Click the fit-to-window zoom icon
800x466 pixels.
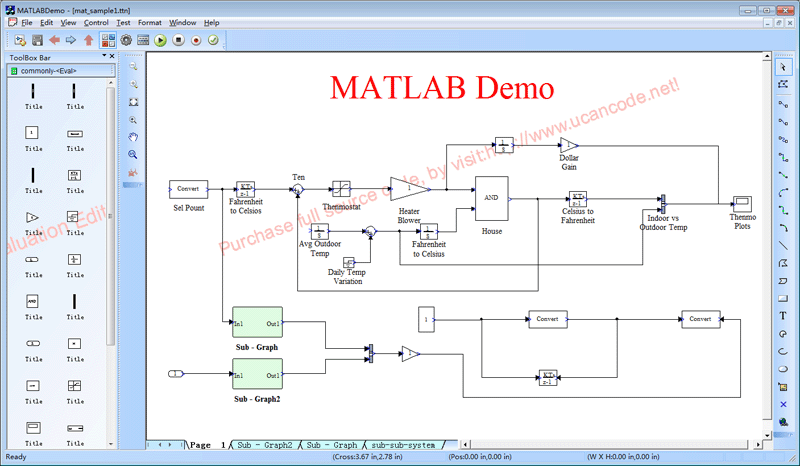(x=133, y=102)
